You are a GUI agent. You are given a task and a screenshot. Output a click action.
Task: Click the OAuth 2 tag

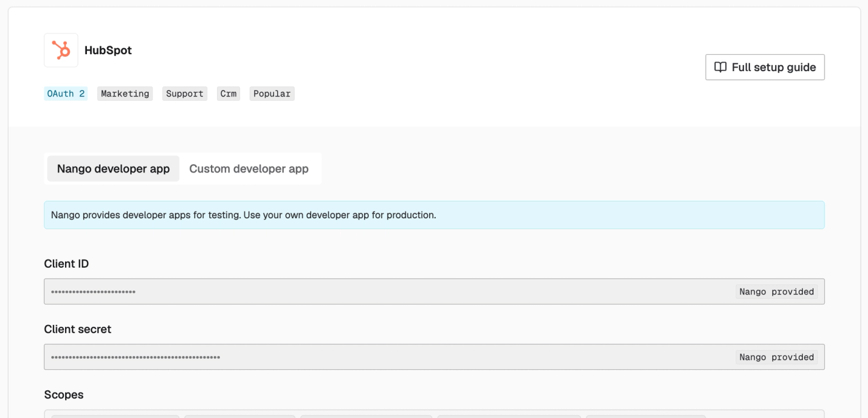click(66, 93)
